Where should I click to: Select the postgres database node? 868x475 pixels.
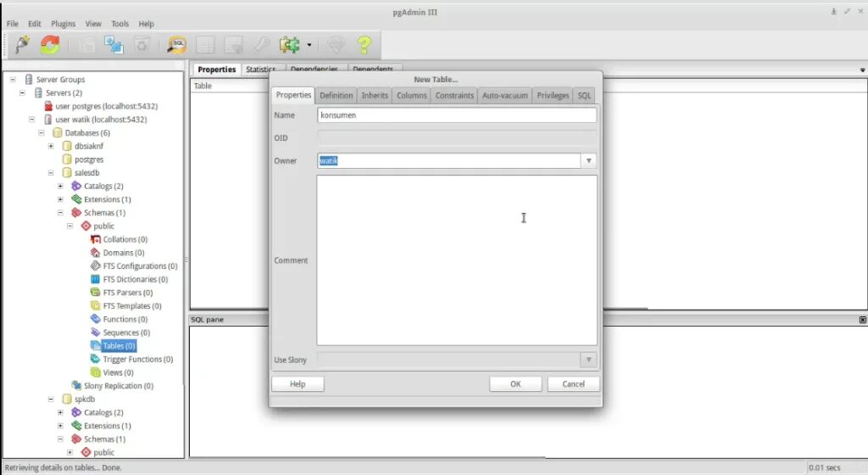88,159
